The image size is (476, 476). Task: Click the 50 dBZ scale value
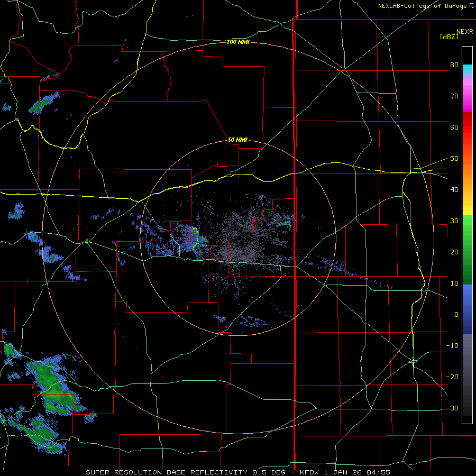pos(454,159)
